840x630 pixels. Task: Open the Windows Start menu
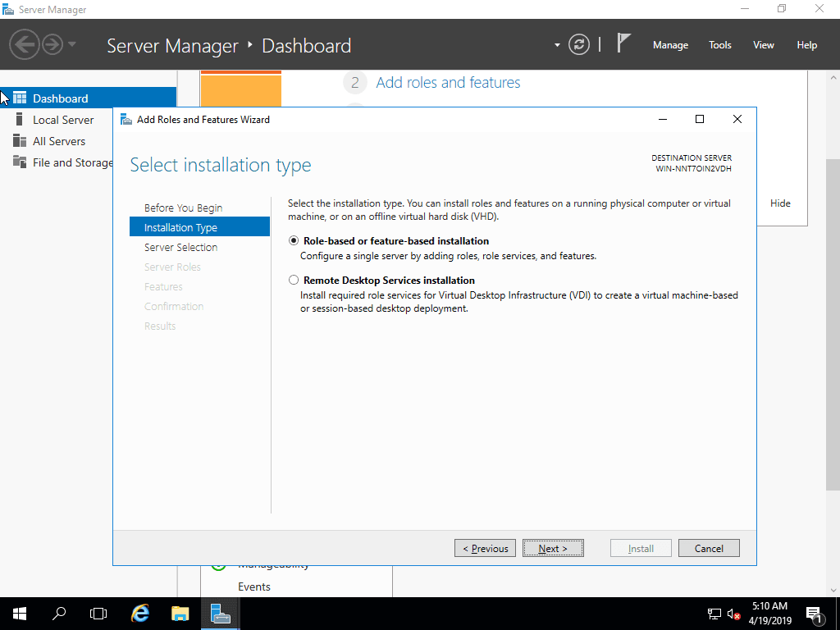coord(20,614)
